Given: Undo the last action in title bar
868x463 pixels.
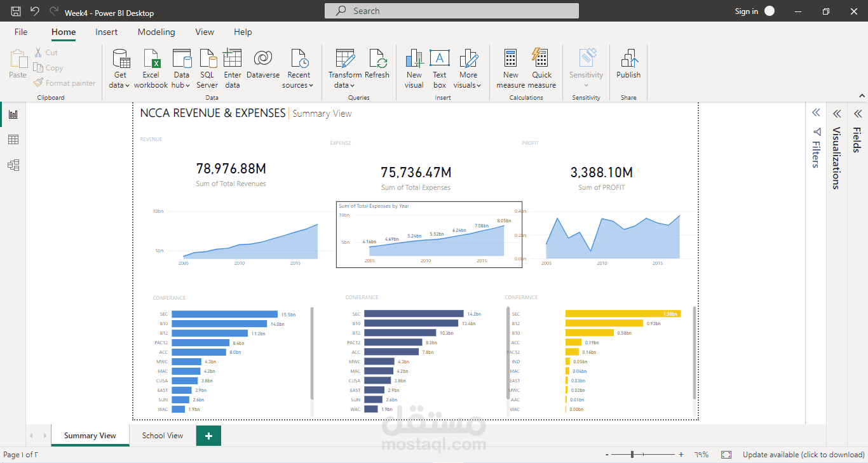Looking at the screenshot, I should (35, 11).
